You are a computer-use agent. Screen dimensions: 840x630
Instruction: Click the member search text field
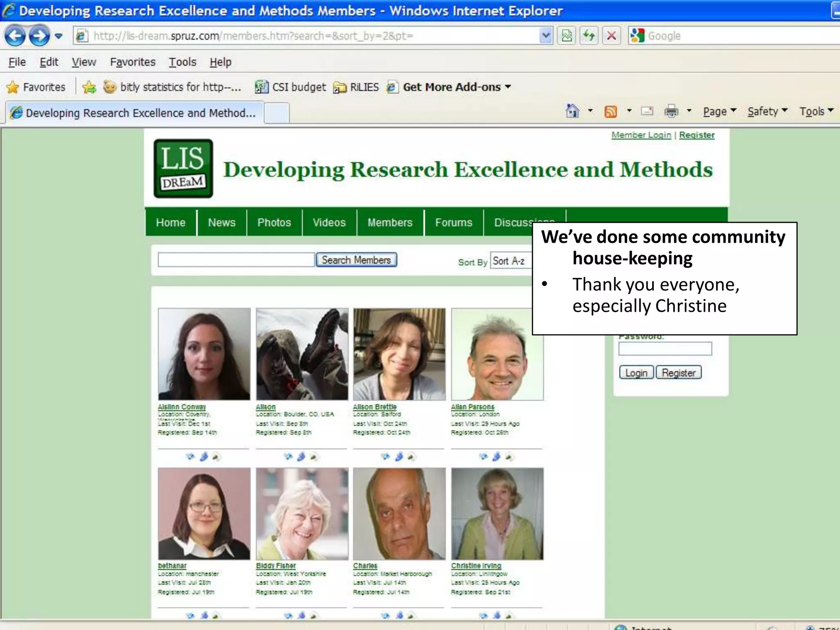(236, 260)
